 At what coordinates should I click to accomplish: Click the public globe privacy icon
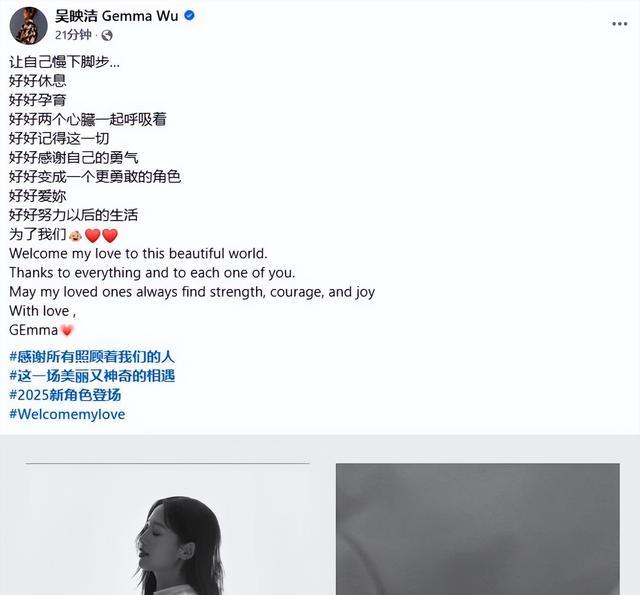click(x=107, y=36)
